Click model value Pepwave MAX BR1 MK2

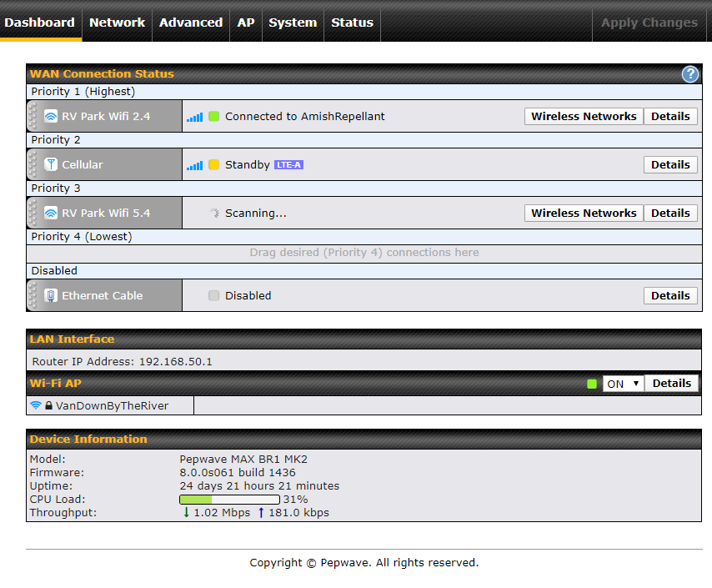[243, 459]
